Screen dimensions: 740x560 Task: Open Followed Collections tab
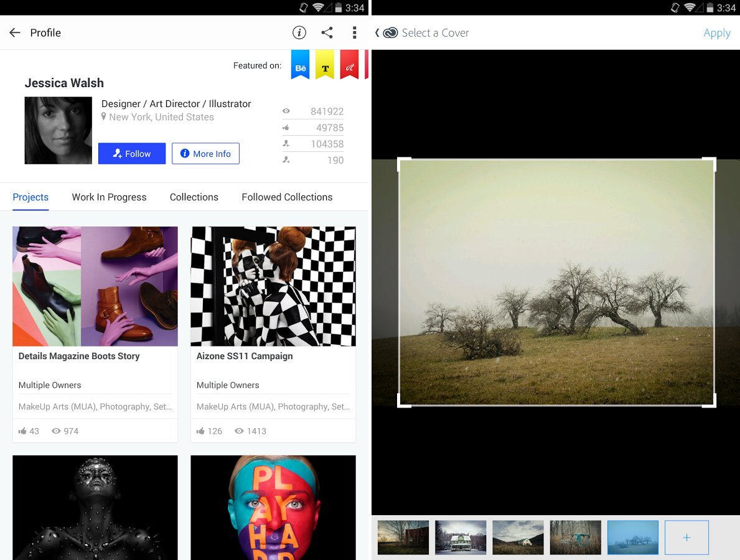(x=287, y=197)
